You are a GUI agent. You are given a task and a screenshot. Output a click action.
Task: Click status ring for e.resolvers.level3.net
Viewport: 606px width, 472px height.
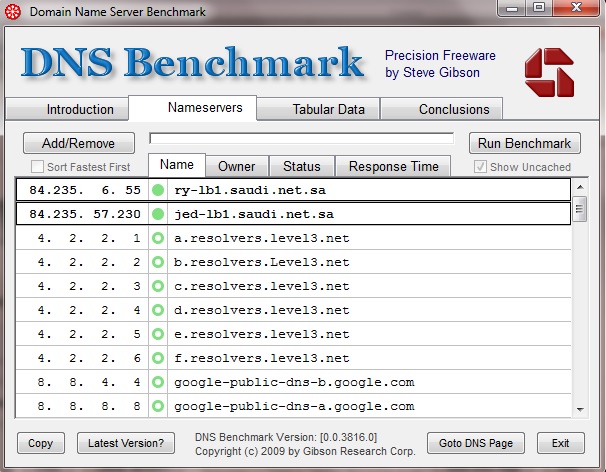158,334
